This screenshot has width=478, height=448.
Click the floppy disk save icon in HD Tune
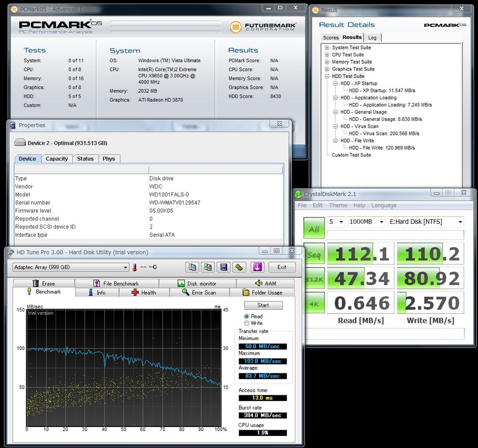(224, 267)
